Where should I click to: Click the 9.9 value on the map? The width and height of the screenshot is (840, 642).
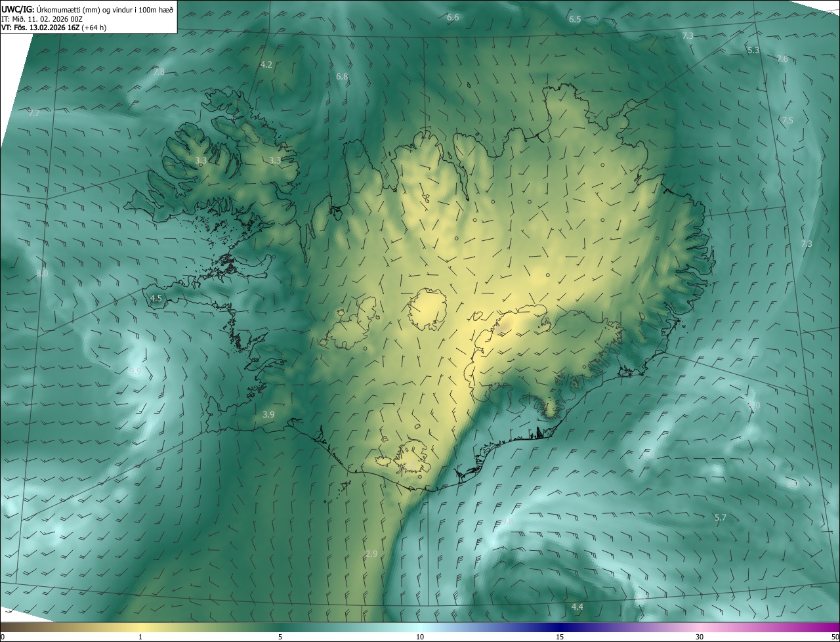135,371
